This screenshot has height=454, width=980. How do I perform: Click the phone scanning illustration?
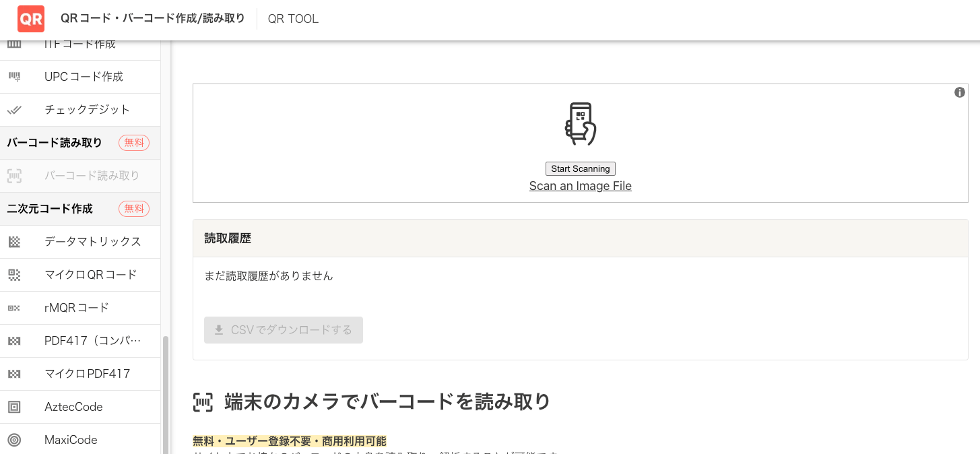(580, 124)
